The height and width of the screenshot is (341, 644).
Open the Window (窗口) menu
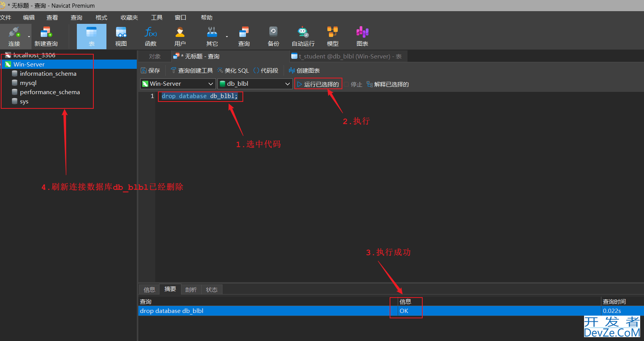pos(181,17)
